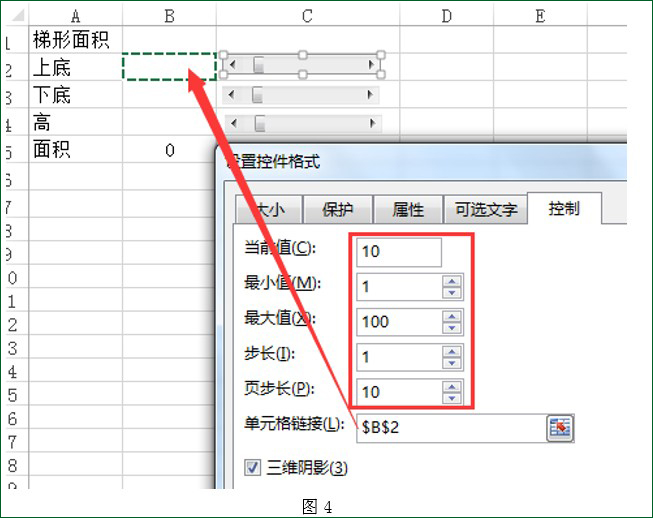Select column A header

(x=75, y=16)
